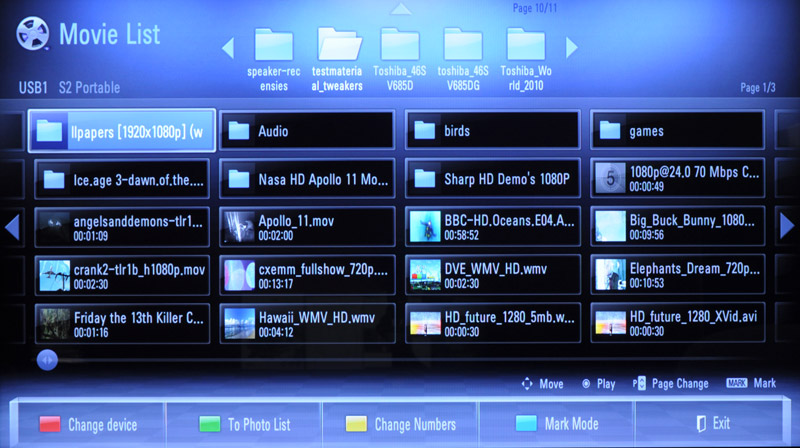Open the toshiba_46SV685DG folder
Screen dimensions: 800x448
point(463,60)
